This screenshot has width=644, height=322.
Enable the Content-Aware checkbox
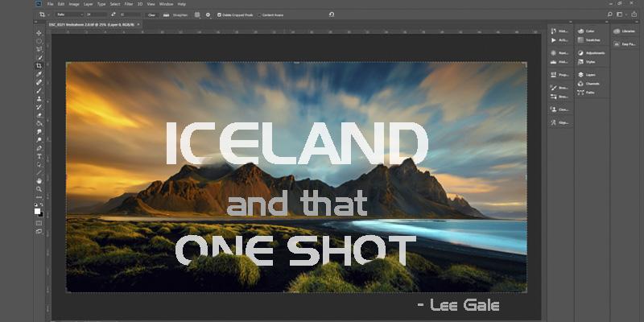coord(259,14)
